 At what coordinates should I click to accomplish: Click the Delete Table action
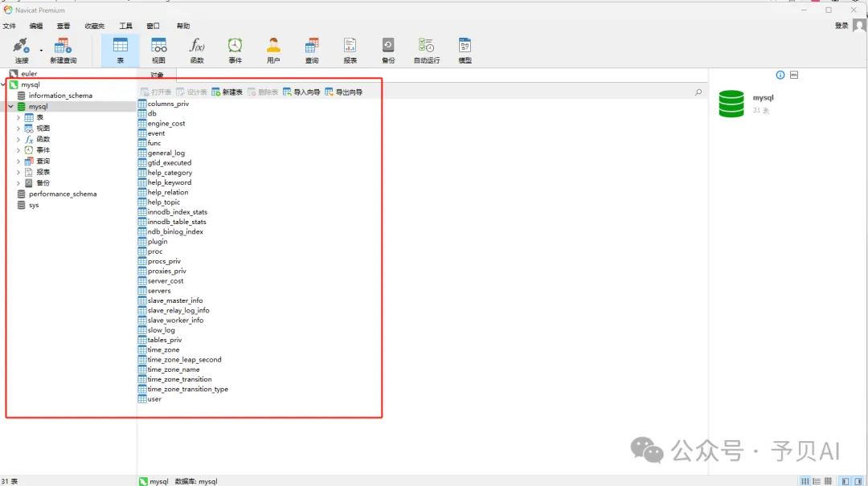click(x=263, y=92)
